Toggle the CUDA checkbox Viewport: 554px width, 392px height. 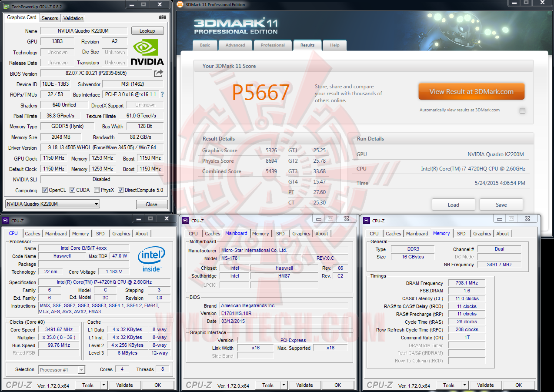click(x=72, y=190)
